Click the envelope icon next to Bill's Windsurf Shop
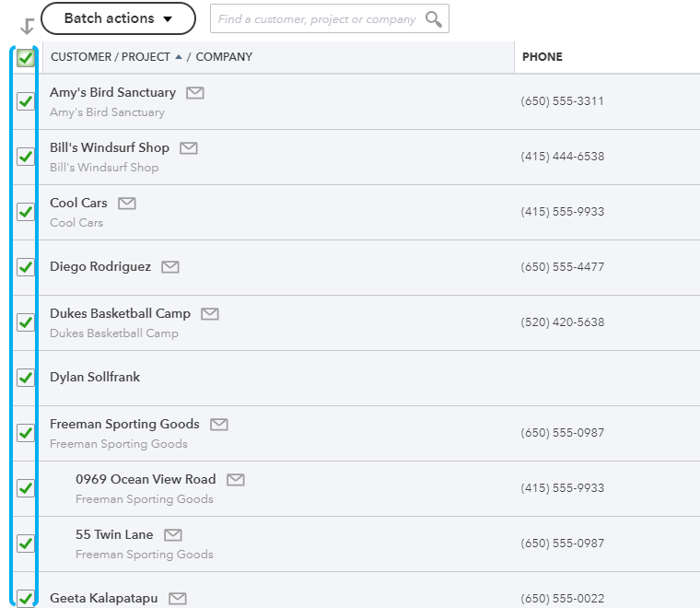Image resolution: width=700 pixels, height=608 pixels. click(189, 148)
